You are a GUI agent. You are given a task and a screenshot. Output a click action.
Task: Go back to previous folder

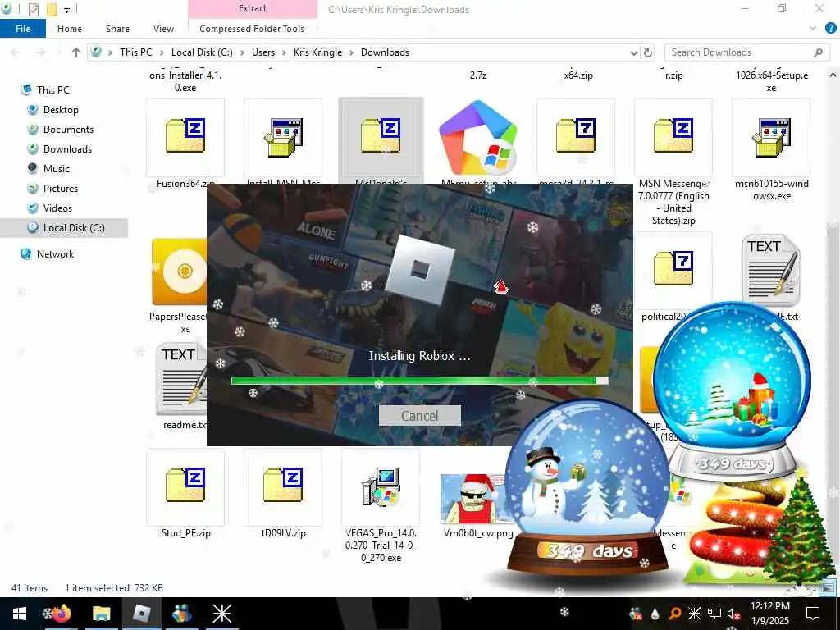tap(16, 52)
